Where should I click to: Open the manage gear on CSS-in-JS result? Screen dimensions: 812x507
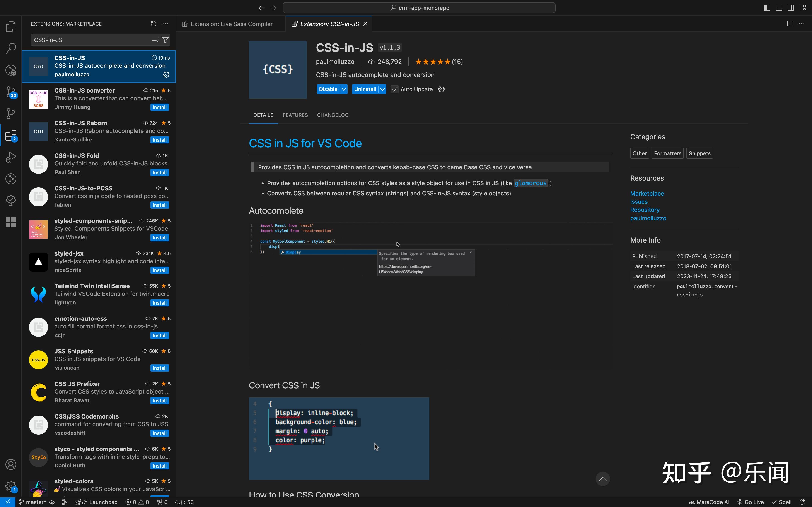(x=166, y=74)
